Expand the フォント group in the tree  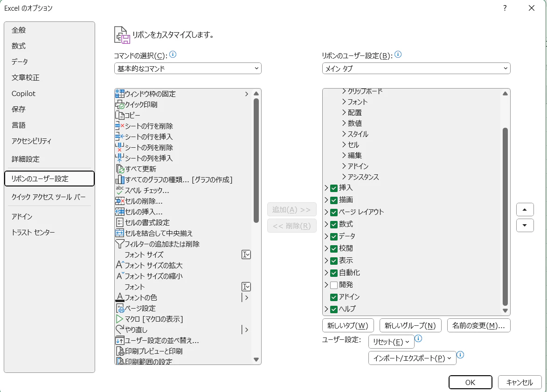344,102
